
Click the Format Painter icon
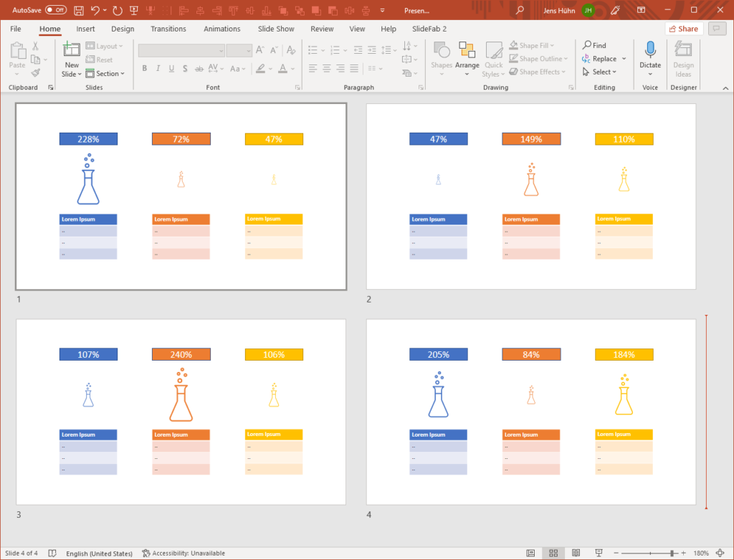(36, 72)
